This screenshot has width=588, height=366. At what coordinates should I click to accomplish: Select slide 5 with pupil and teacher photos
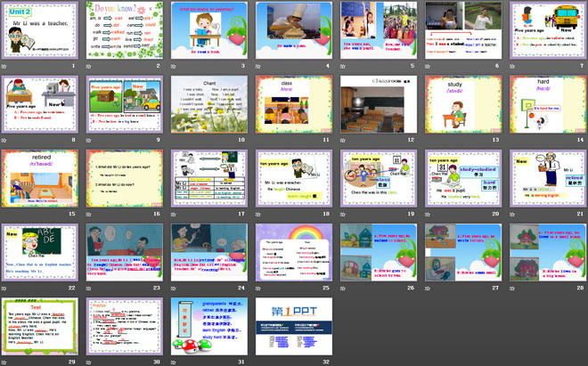coord(379,30)
